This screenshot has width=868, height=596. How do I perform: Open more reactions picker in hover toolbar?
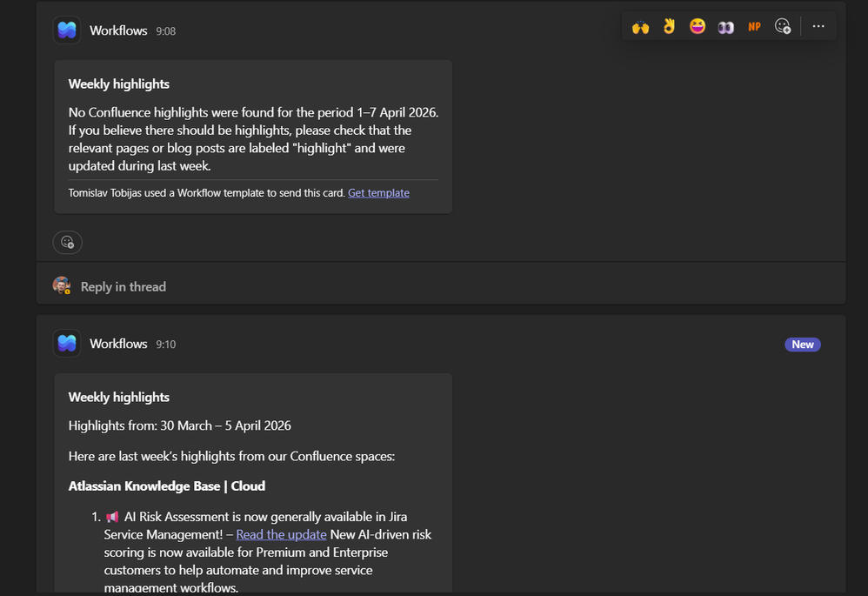click(783, 26)
